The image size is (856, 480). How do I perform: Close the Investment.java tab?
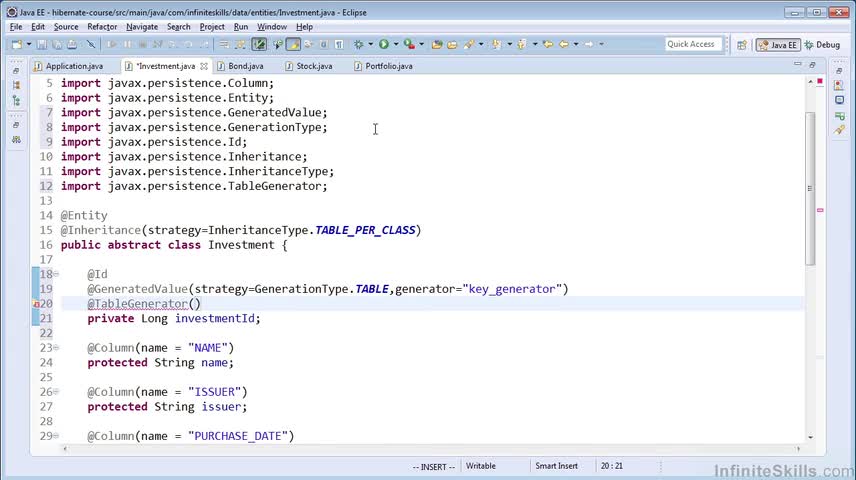tap(204, 66)
